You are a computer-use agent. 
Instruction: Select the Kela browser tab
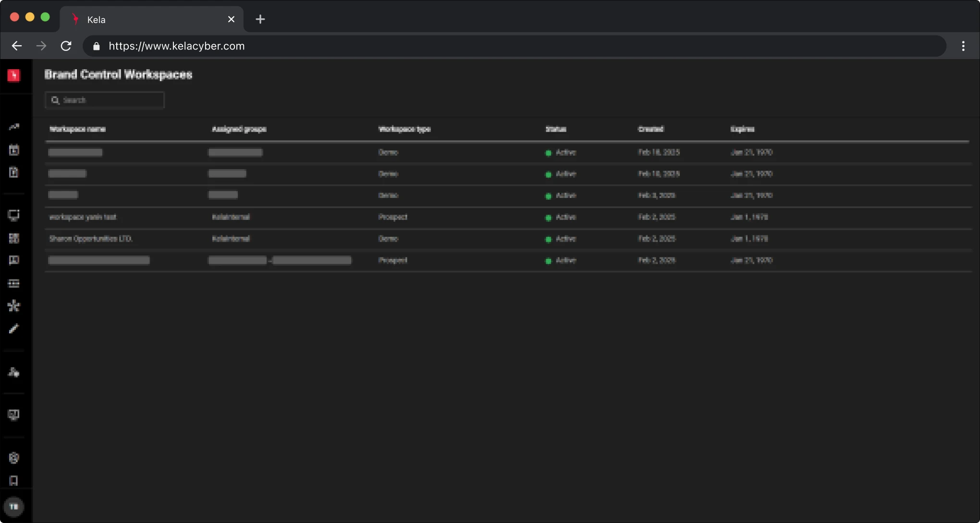click(x=152, y=19)
